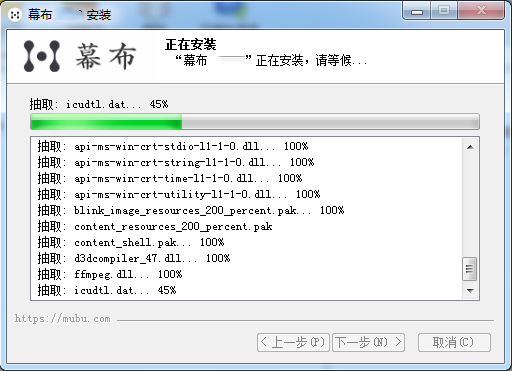The width and height of the screenshot is (512, 371).
Task: Click the Mubu installer icon in title bar
Action: (14, 15)
